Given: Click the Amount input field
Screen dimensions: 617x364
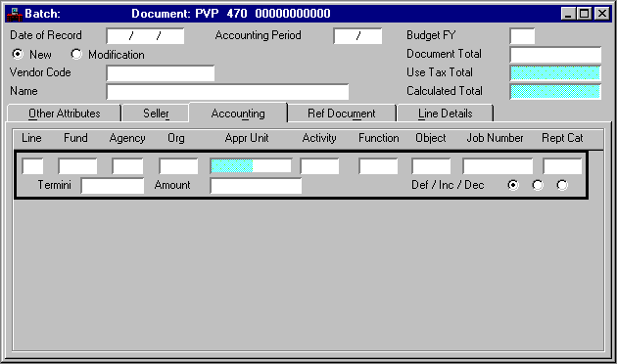Looking at the screenshot, I should [257, 186].
